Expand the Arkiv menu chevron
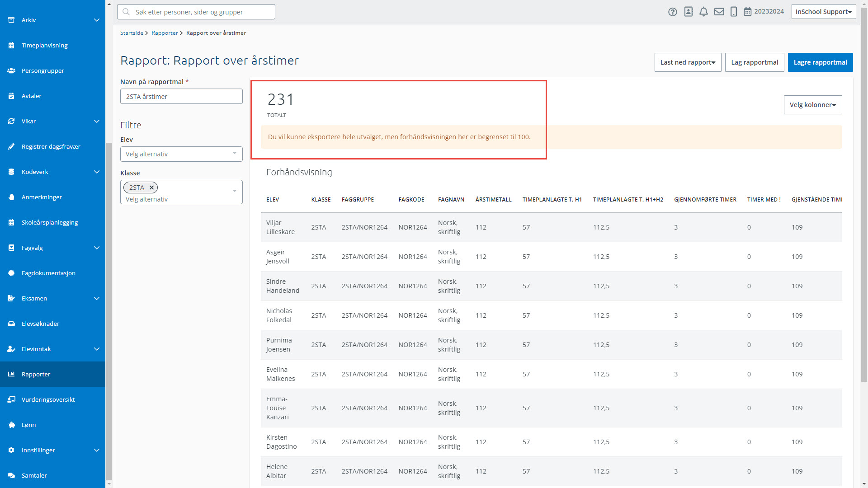The width and height of the screenshot is (868, 488). tap(96, 20)
